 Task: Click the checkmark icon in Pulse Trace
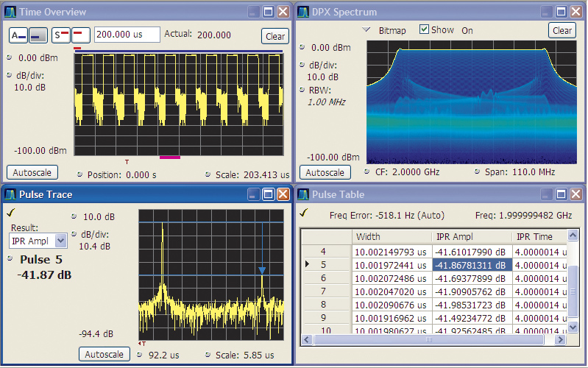10,213
